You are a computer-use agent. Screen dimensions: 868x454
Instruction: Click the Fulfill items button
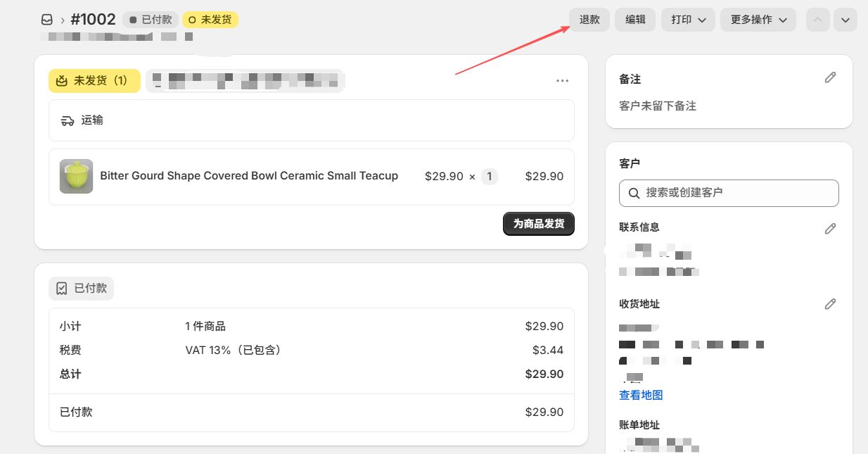coord(539,224)
